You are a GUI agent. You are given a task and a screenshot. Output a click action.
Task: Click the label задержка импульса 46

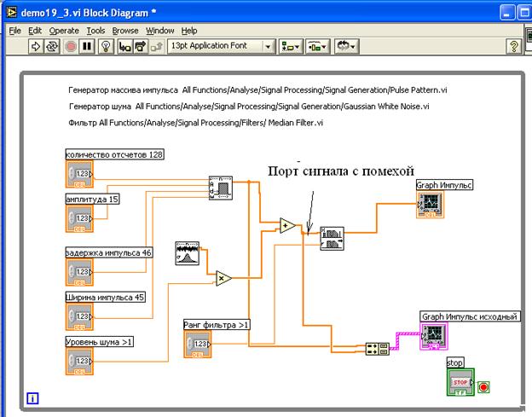point(109,252)
